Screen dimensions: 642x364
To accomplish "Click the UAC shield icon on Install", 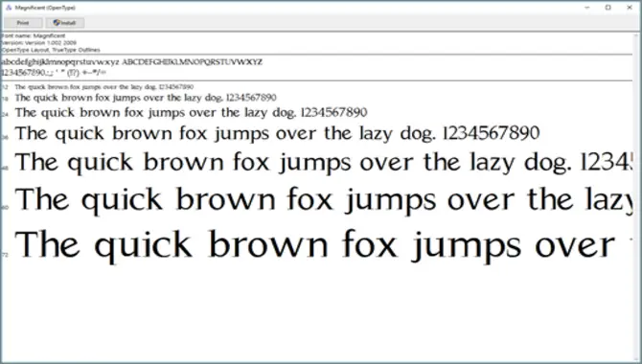I will click(x=57, y=23).
